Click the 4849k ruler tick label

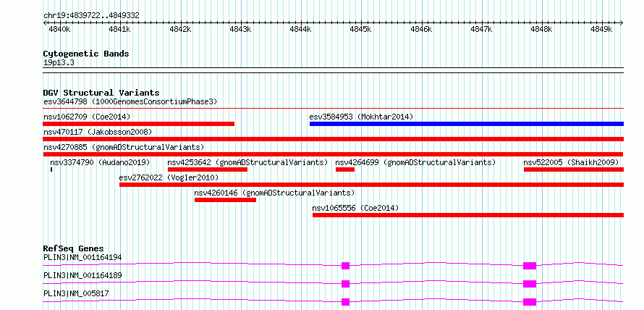pyautogui.click(x=602, y=30)
